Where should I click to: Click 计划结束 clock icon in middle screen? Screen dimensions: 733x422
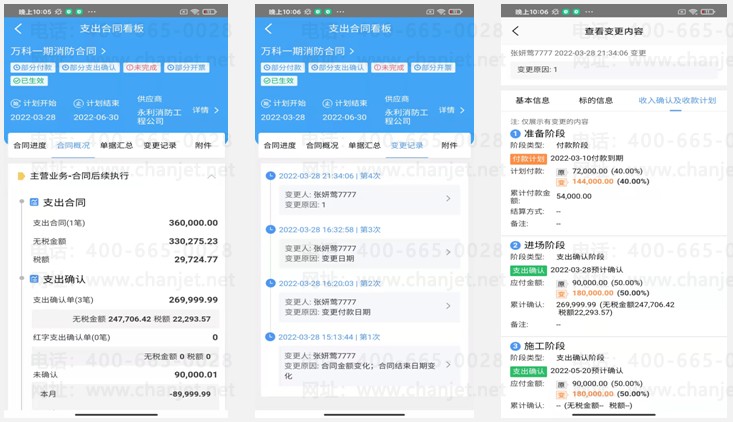(x=327, y=103)
